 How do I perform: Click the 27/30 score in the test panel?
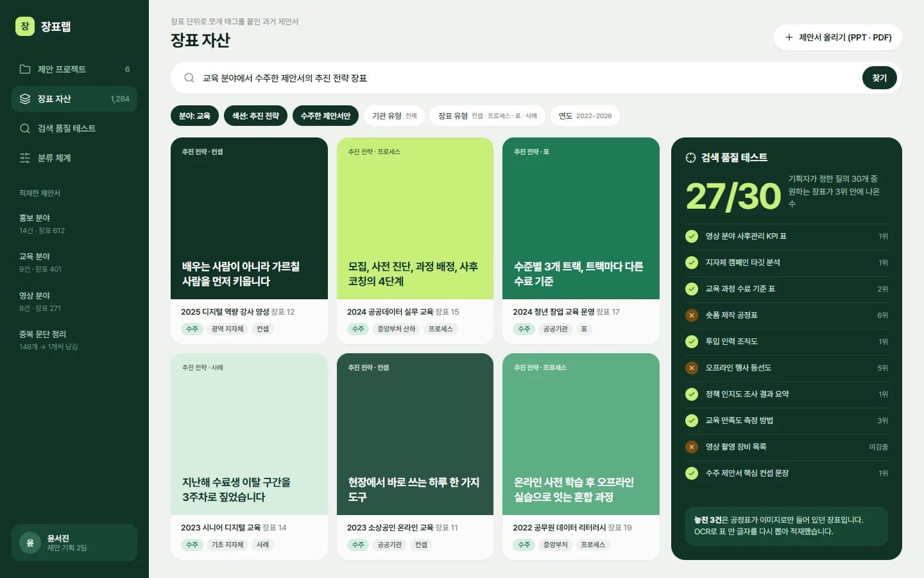point(733,196)
